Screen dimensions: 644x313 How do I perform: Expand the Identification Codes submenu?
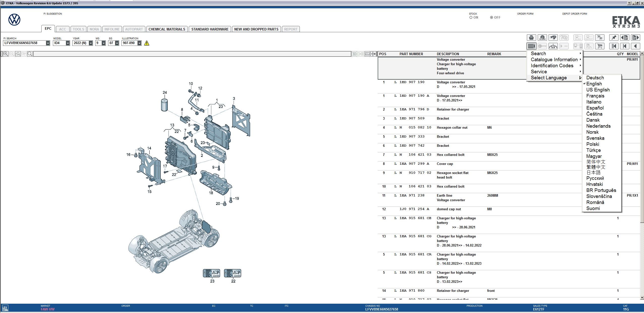click(554, 65)
